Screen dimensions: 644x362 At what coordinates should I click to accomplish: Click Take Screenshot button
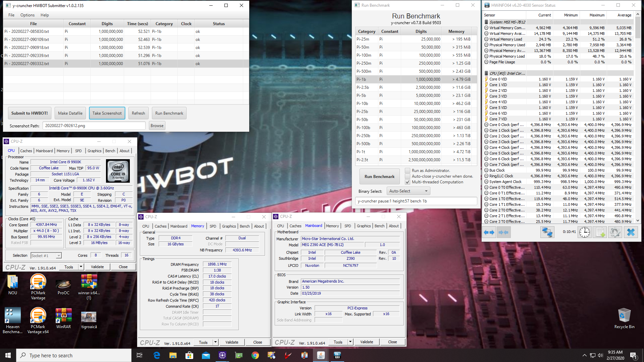tap(107, 113)
